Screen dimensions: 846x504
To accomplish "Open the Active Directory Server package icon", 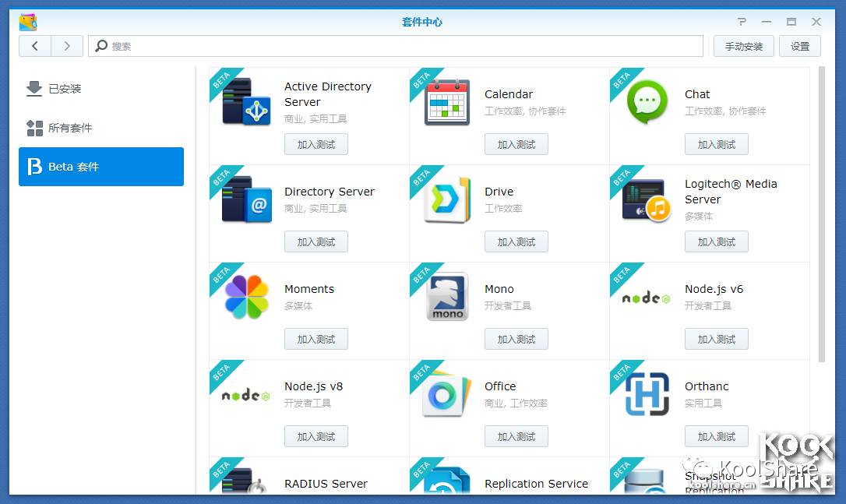I will (247, 102).
